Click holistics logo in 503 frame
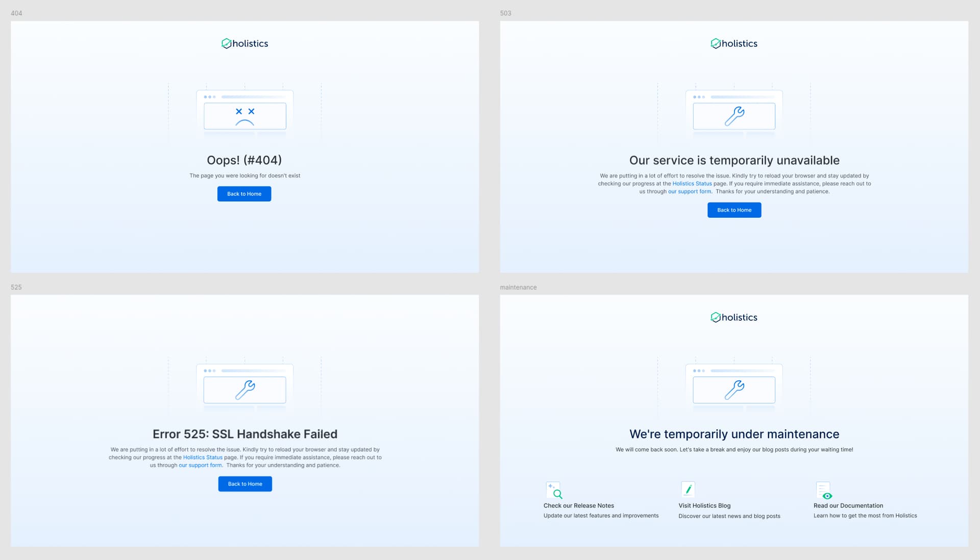This screenshot has width=980, height=560. 733,44
